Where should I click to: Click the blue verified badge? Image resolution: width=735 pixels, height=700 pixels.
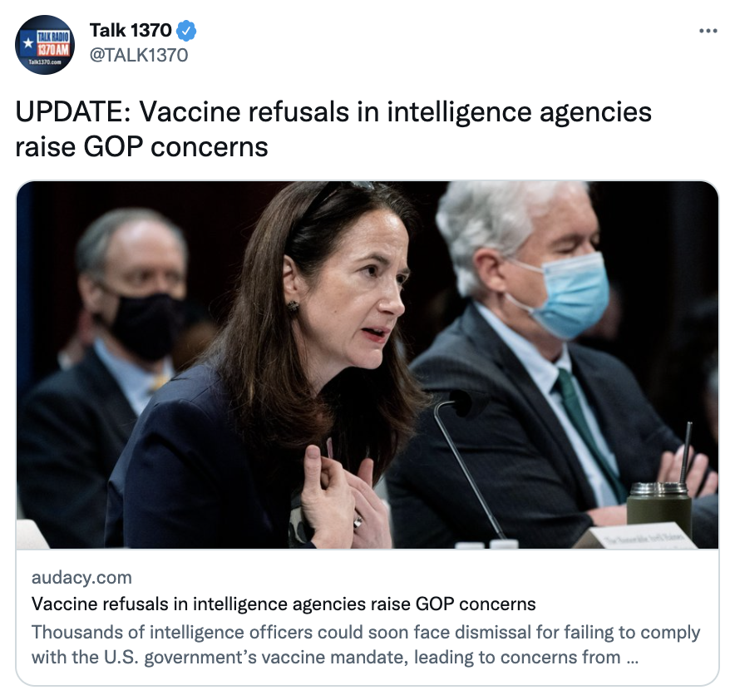[x=186, y=31]
